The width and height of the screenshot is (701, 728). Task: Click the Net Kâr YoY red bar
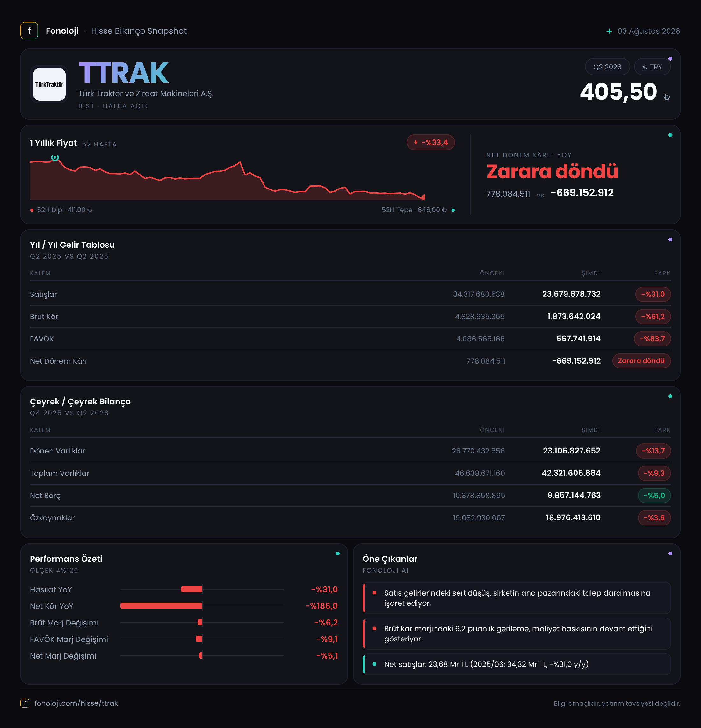pyautogui.click(x=161, y=606)
